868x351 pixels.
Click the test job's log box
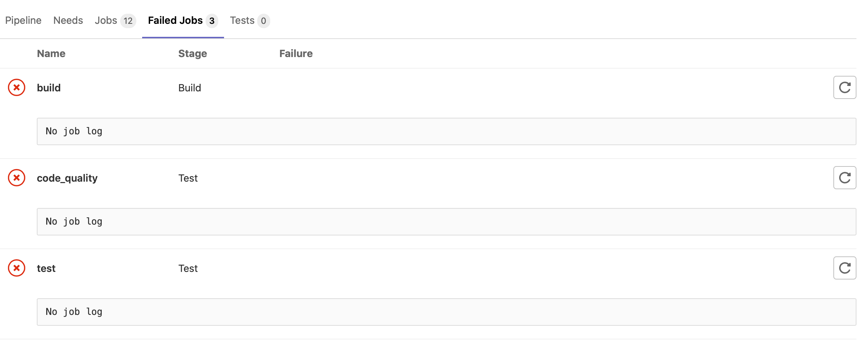pos(446,312)
